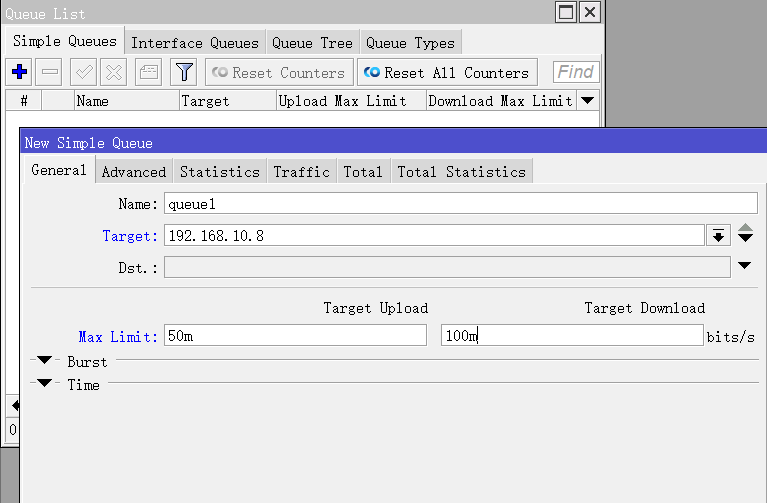Switch to the Queue Tree tab
Screen dimensions: 767x503
[x=312, y=42]
